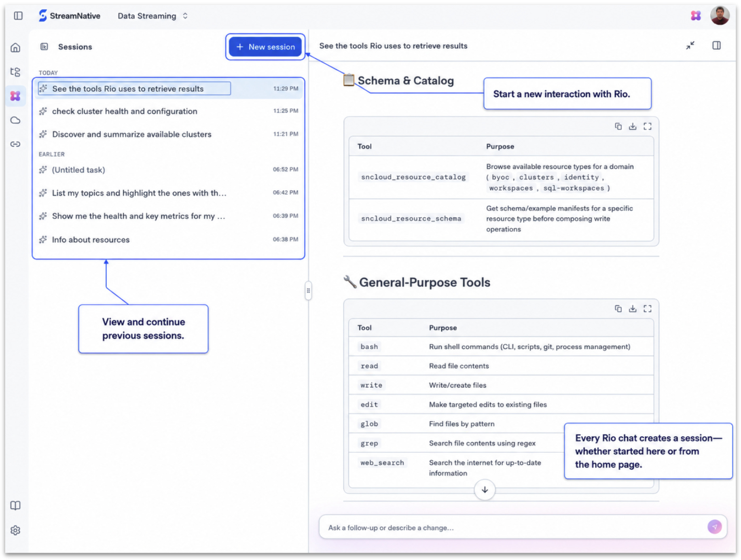741x560 pixels.
Task: Click the 'grep' tool cell
Action: click(369, 443)
